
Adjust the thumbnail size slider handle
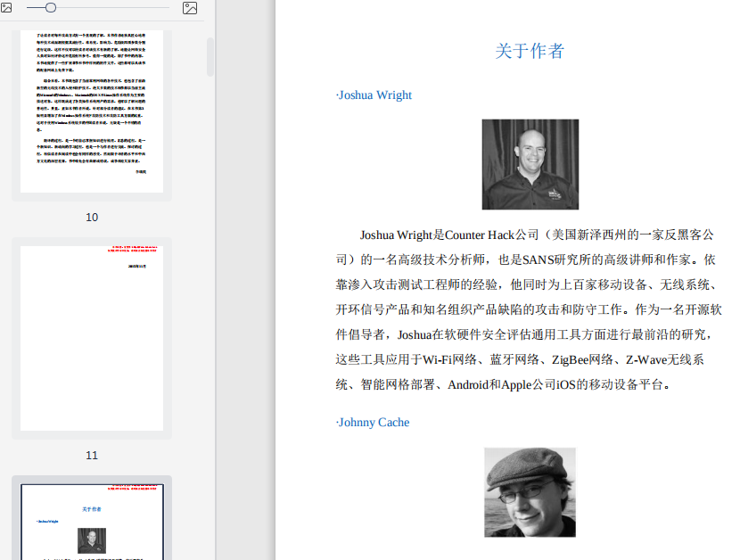tap(51, 7)
